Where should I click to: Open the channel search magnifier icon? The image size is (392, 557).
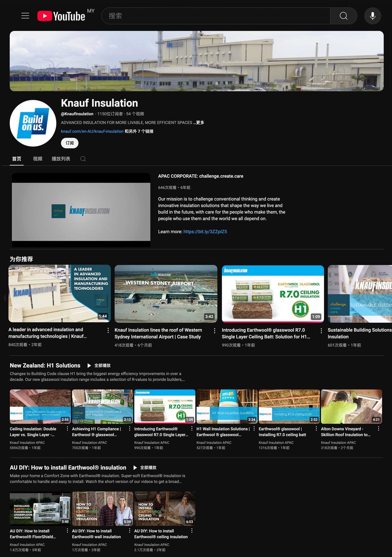83,159
